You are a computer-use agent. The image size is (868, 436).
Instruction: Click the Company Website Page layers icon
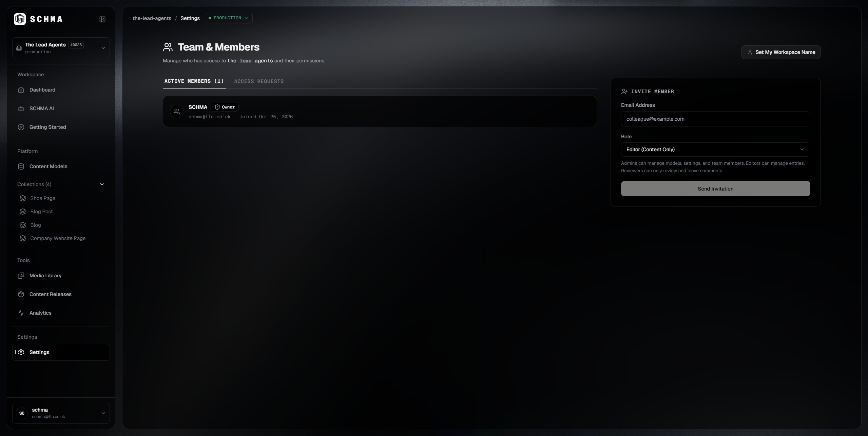pyautogui.click(x=23, y=238)
